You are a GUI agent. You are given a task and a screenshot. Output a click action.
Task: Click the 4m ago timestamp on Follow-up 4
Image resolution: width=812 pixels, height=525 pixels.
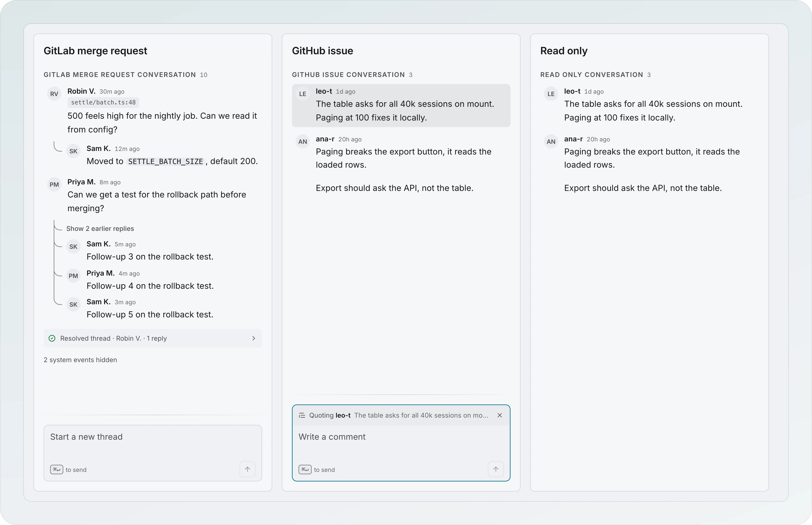coord(129,274)
